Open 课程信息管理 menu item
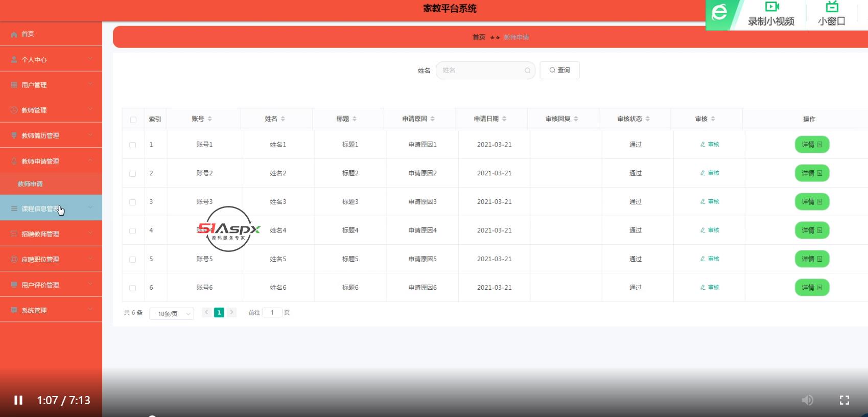This screenshot has width=868, height=417. tap(51, 208)
